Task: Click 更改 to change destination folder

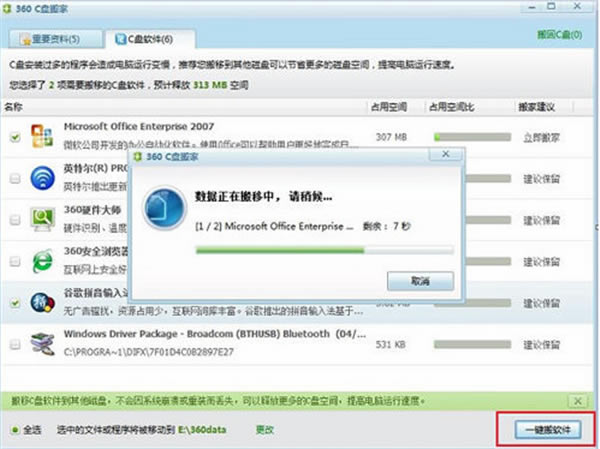Action: click(x=264, y=430)
